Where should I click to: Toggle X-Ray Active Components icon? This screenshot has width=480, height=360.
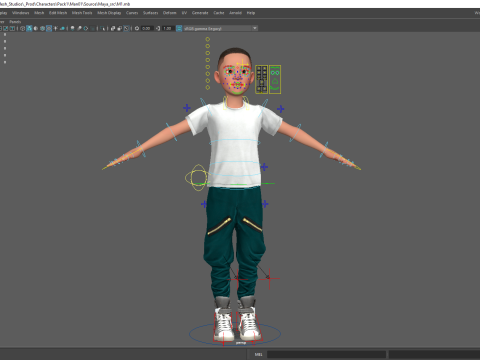(119, 28)
